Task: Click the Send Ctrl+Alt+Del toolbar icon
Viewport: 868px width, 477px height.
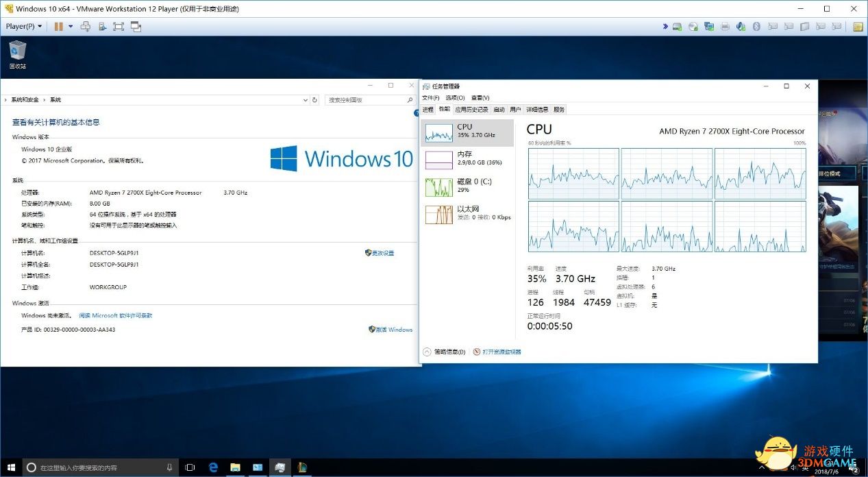Action: (86, 27)
